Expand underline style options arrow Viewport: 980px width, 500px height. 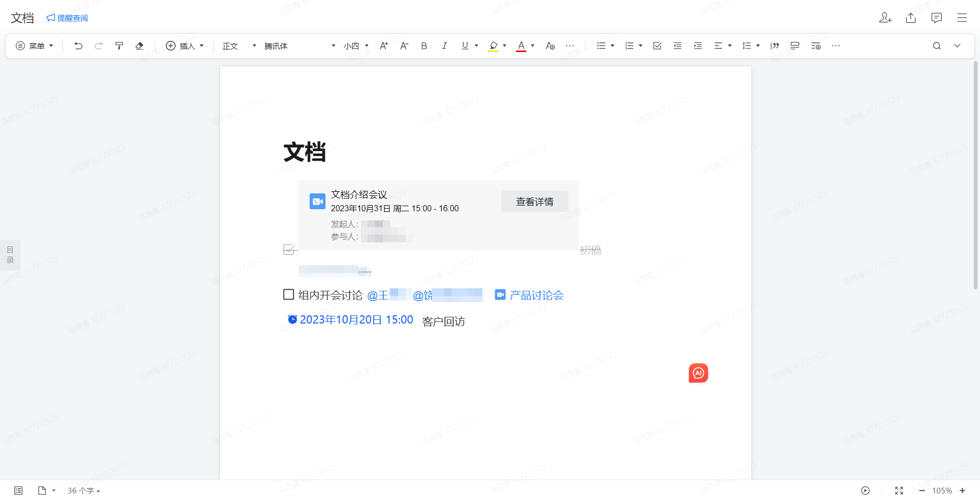click(476, 46)
